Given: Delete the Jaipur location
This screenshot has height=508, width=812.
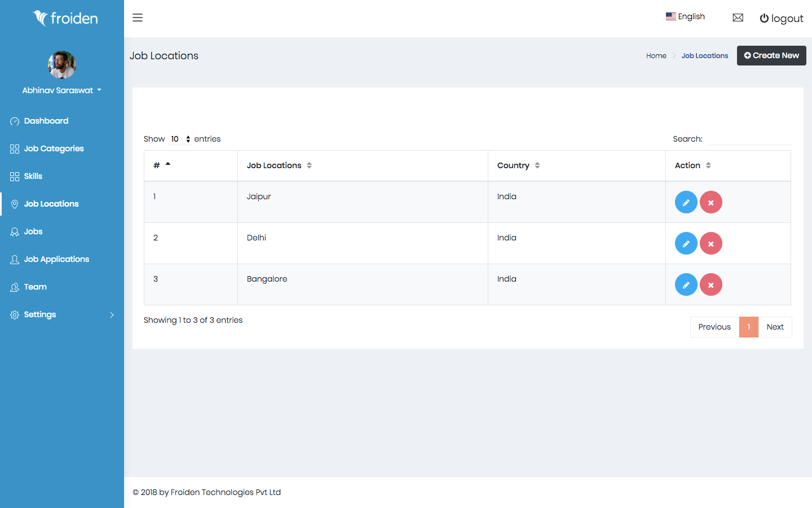Looking at the screenshot, I should coord(711,202).
